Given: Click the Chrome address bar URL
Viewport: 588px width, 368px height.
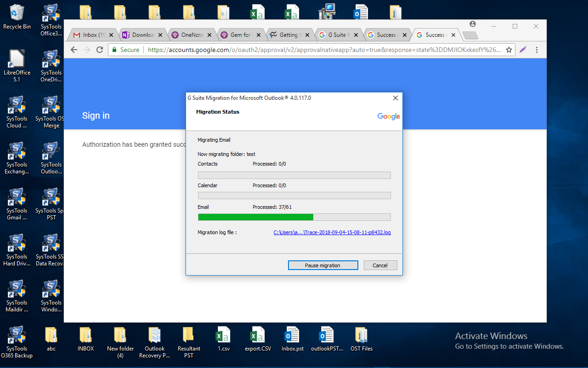Looking at the screenshot, I should [324, 50].
